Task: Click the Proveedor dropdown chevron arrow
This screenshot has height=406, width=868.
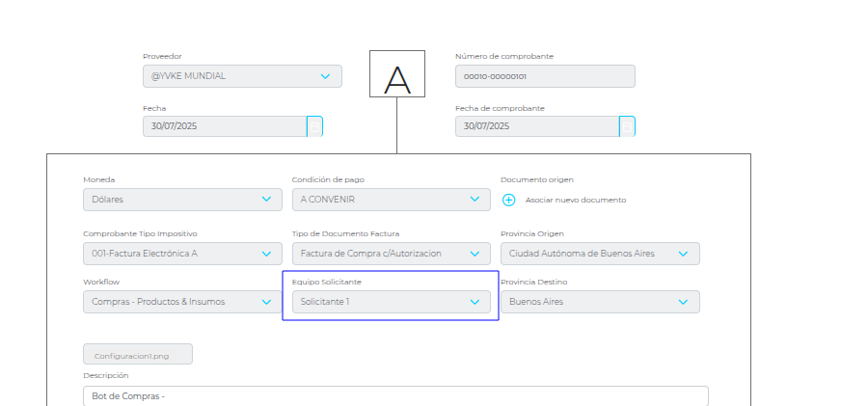Action: (x=324, y=76)
